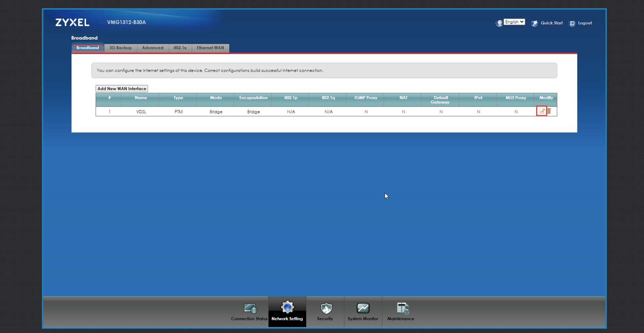Open the Security shield icon
This screenshot has height=333, width=644.
click(x=326, y=308)
